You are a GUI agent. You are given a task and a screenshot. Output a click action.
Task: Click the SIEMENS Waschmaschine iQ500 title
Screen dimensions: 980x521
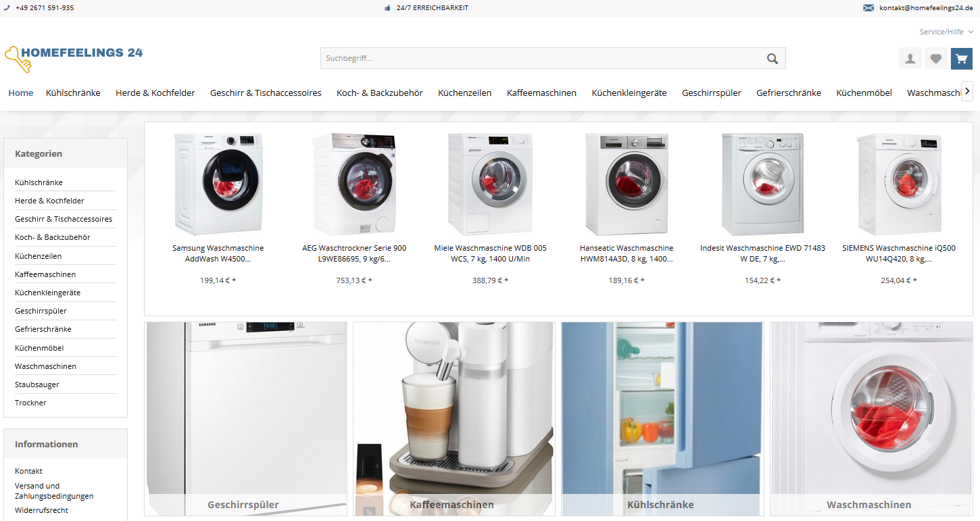click(899, 253)
